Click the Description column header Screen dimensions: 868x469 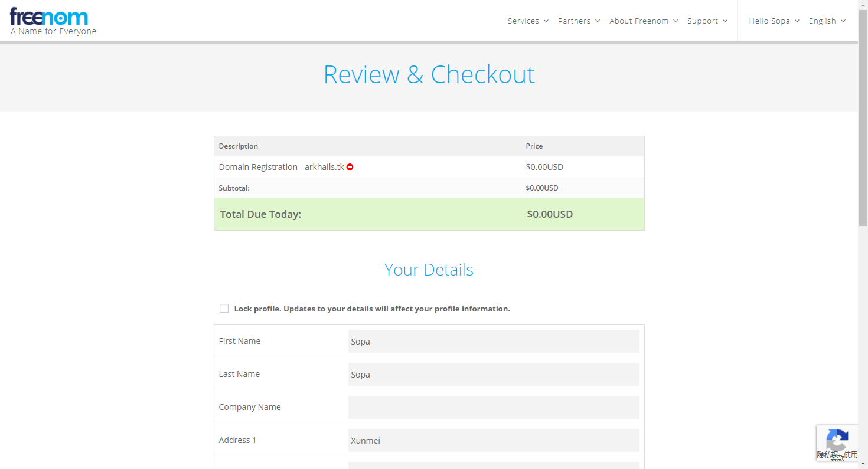(x=239, y=146)
